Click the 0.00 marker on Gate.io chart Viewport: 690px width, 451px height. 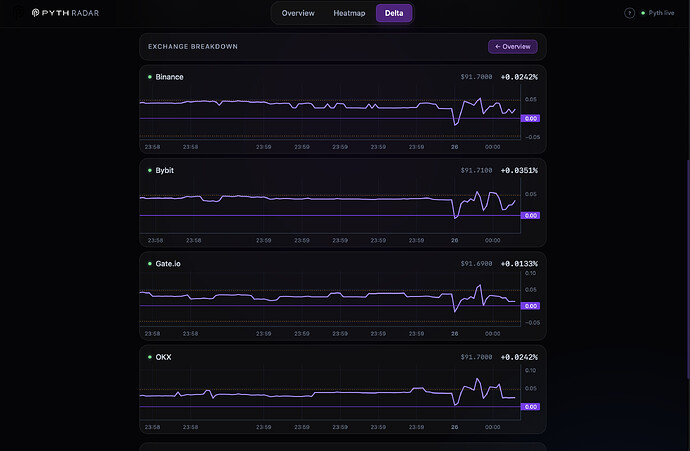pos(530,306)
